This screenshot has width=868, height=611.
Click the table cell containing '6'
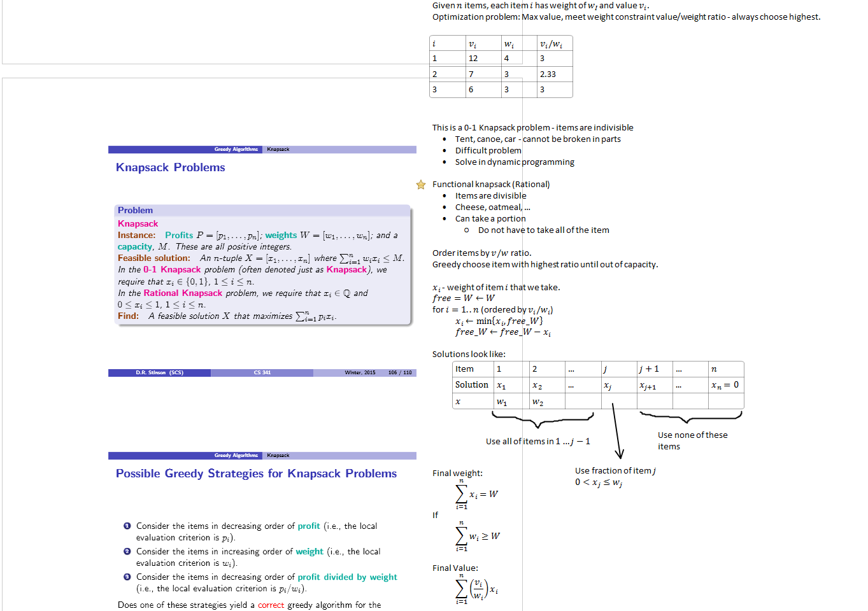click(483, 90)
